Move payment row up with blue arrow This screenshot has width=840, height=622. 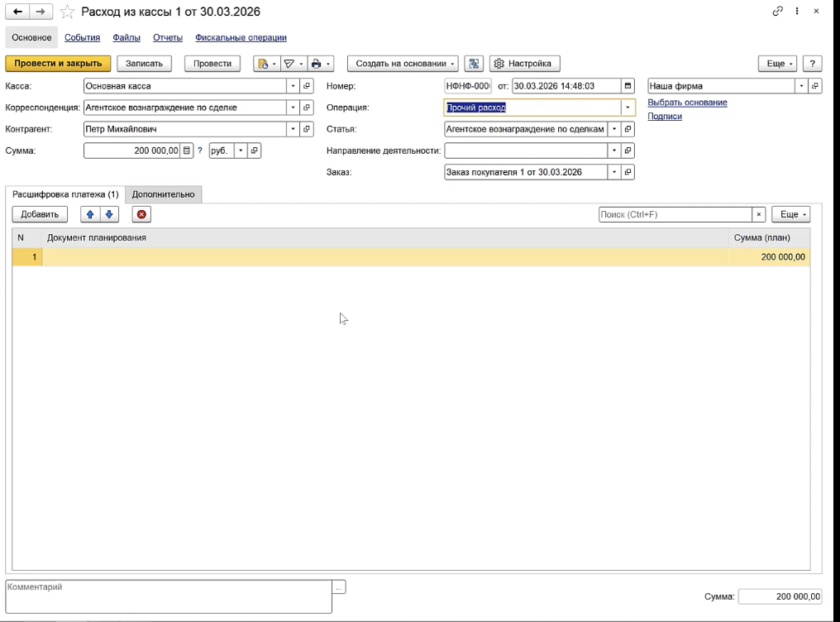[90, 214]
